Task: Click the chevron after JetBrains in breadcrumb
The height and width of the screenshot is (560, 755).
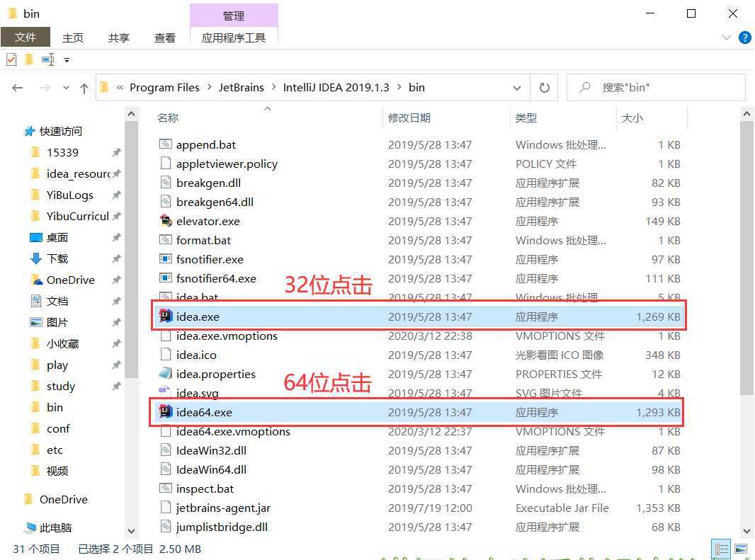Action: click(x=273, y=87)
